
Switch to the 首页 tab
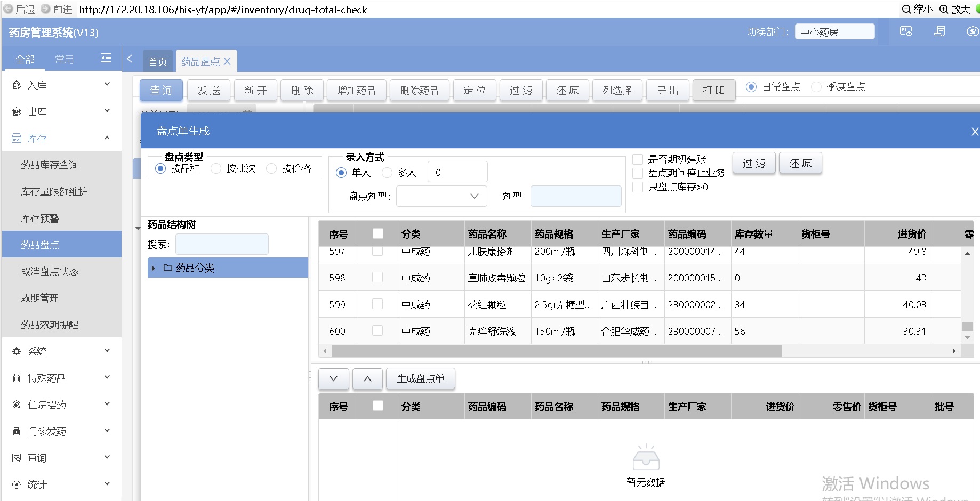pyautogui.click(x=158, y=61)
